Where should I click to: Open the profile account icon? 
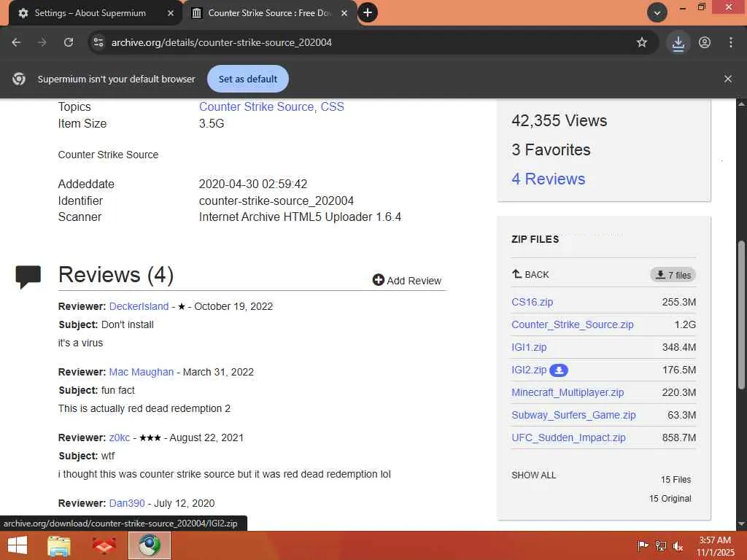(705, 42)
